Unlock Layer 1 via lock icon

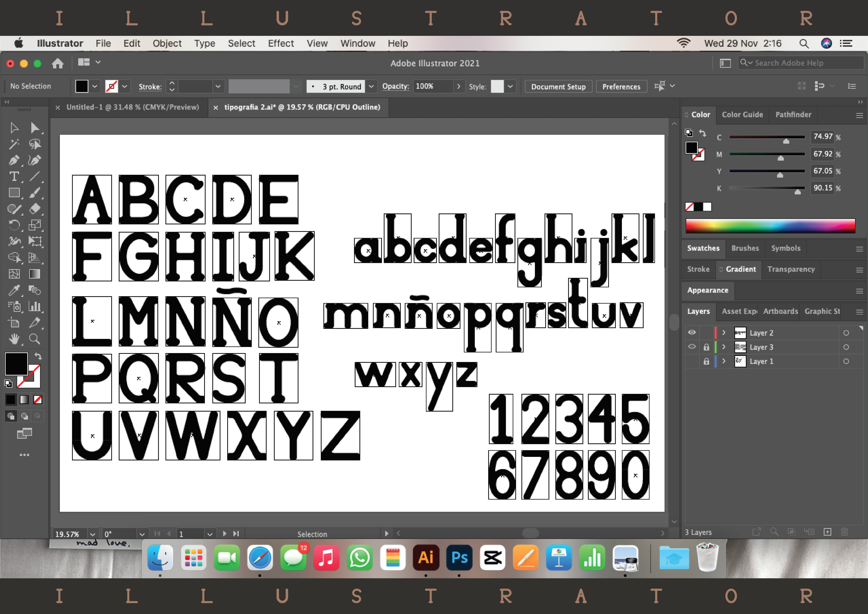tap(706, 361)
